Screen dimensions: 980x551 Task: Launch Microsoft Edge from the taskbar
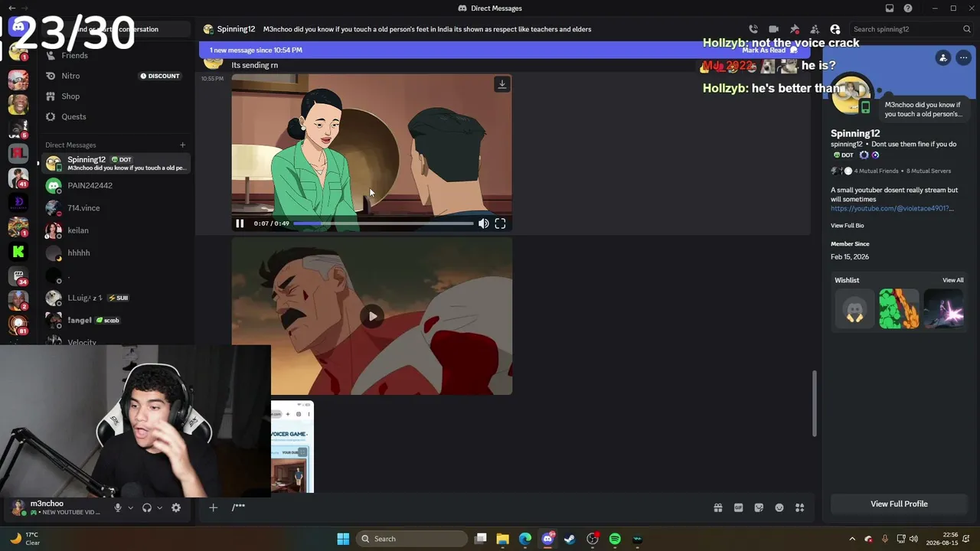point(525,539)
